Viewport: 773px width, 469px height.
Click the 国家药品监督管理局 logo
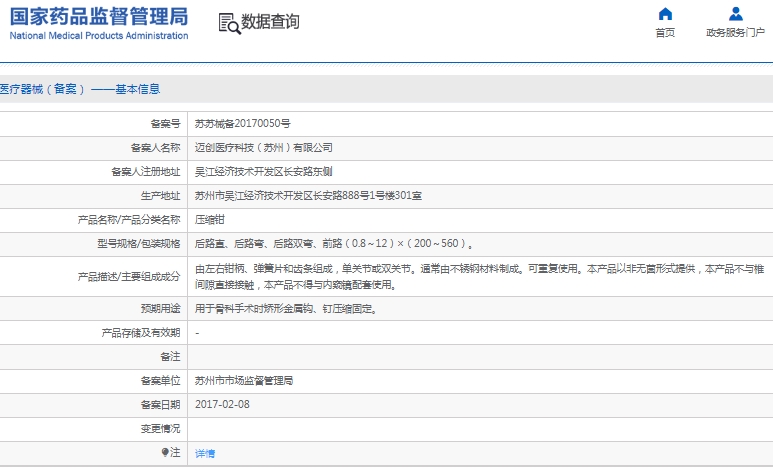(x=99, y=17)
